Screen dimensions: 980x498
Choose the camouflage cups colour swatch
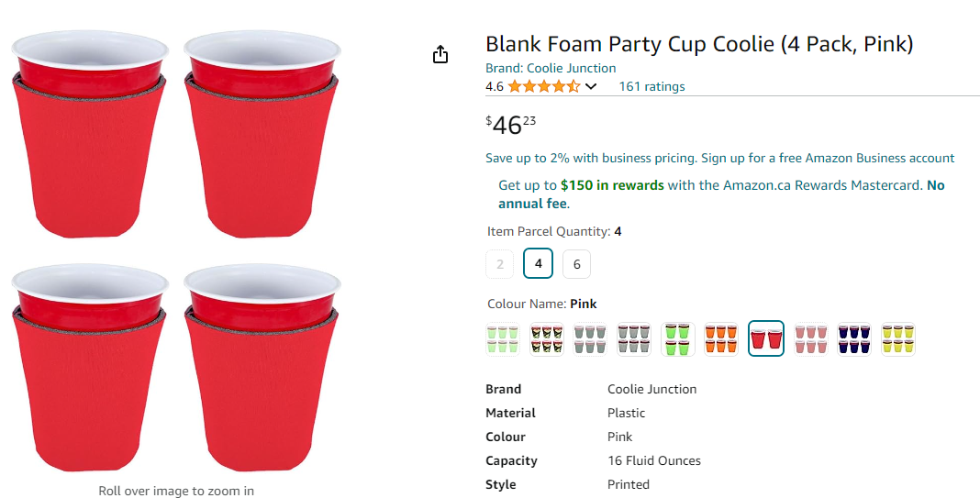click(x=546, y=339)
